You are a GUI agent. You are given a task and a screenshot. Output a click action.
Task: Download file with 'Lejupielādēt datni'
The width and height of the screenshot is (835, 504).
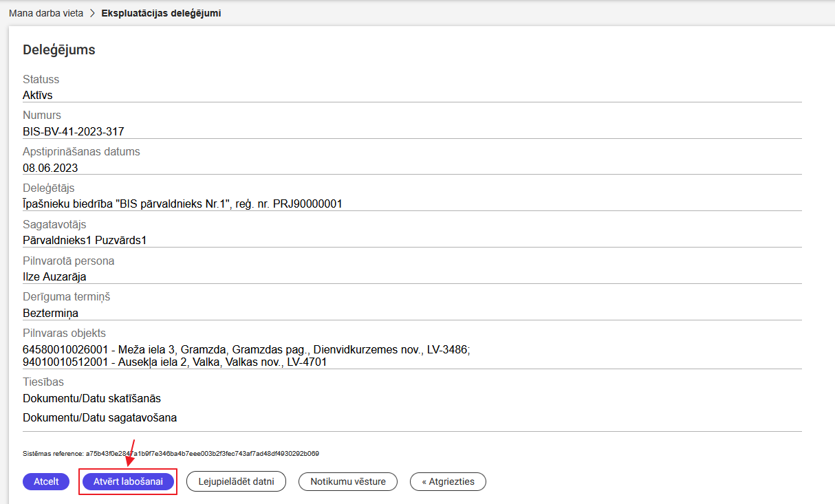tap(236, 481)
